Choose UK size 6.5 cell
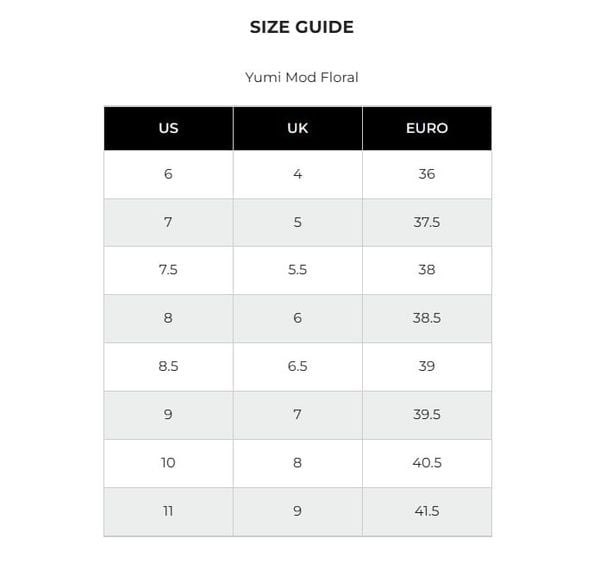600x577 pixels. point(297,366)
